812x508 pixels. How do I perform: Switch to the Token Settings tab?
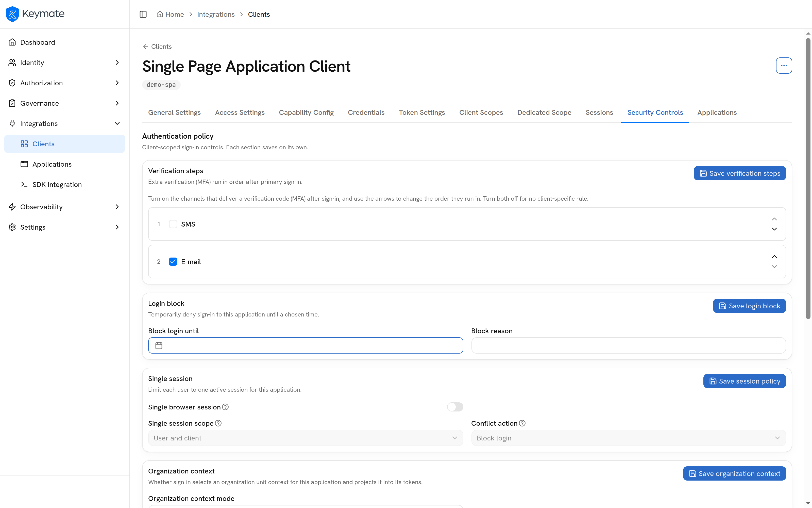[422, 113]
